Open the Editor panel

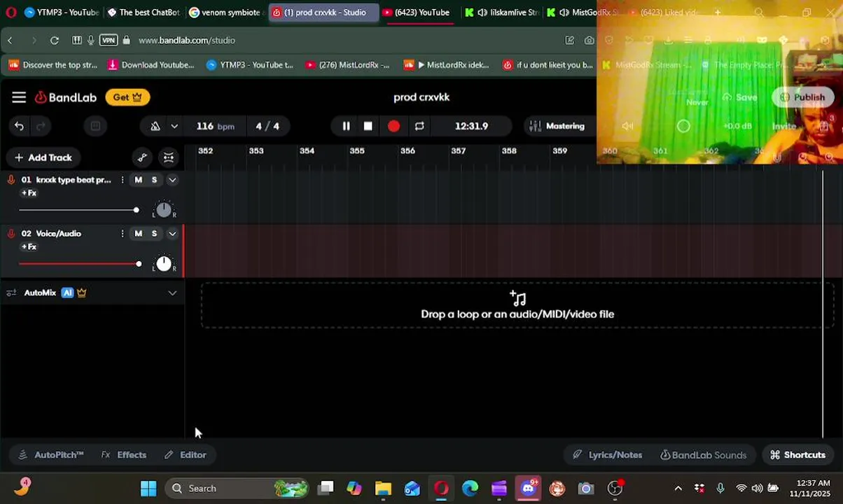[x=186, y=455]
